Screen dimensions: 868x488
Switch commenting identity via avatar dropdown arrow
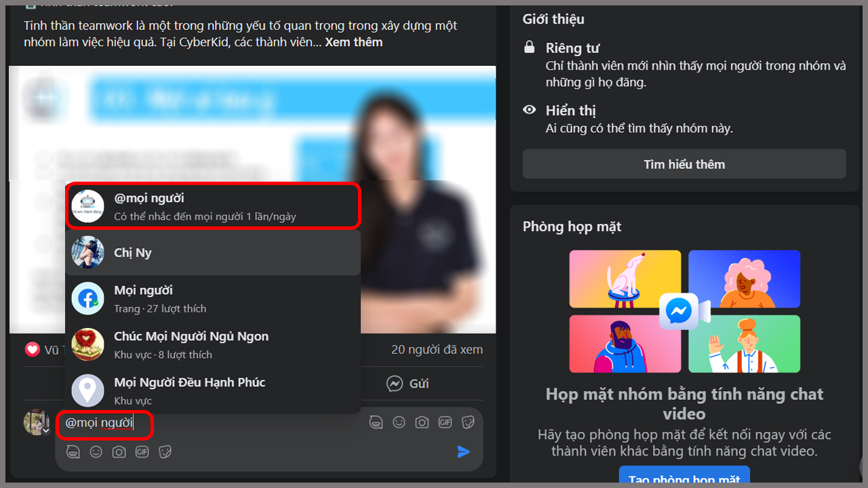[x=46, y=430]
